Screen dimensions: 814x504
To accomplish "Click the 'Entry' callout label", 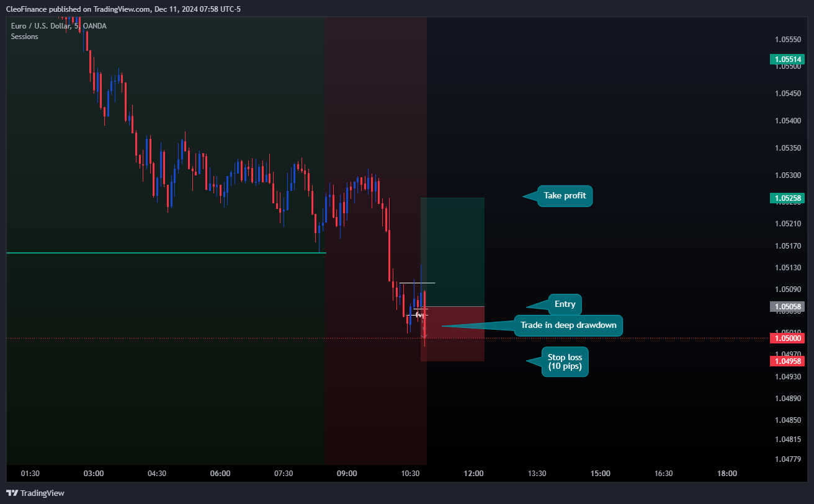I will (565, 304).
